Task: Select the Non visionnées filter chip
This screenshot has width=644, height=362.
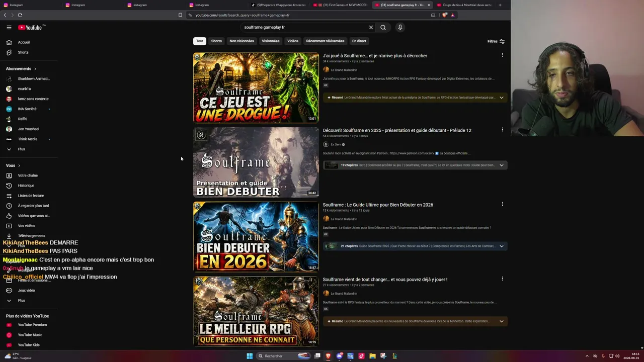Action: click(242, 41)
